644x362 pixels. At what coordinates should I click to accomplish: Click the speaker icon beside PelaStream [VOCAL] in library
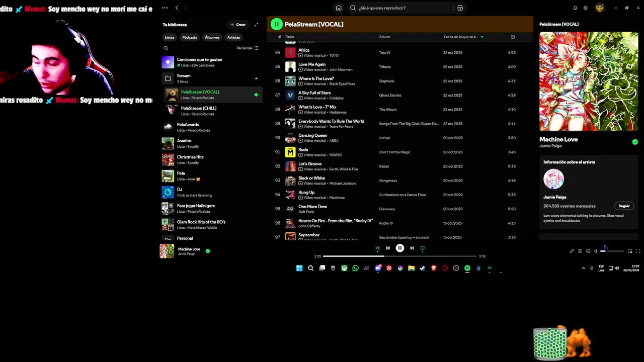coord(256,95)
